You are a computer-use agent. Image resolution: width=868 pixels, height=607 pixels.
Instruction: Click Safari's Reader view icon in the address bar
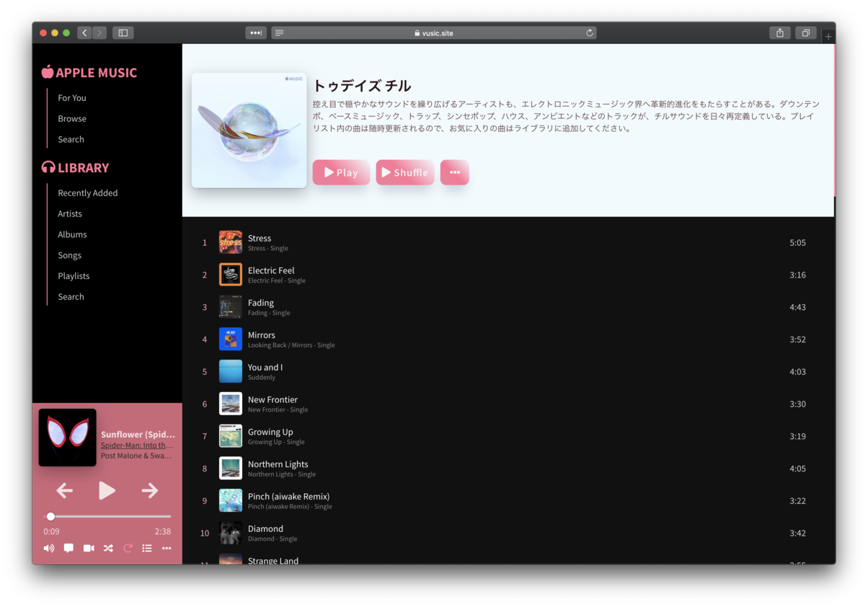pos(280,33)
